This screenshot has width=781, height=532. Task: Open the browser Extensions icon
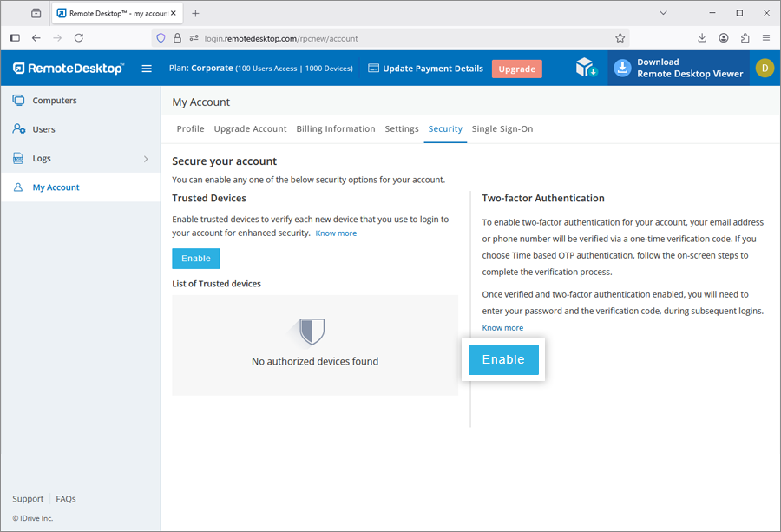(x=745, y=38)
